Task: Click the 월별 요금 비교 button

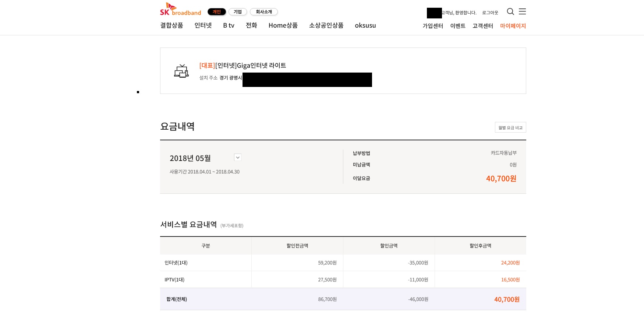Action: (510, 127)
